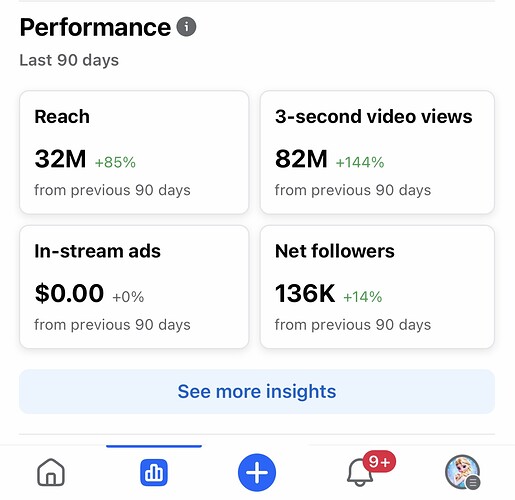Tap the 136K followers value
515x500 pixels.
pyautogui.click(x=305, y=293)
